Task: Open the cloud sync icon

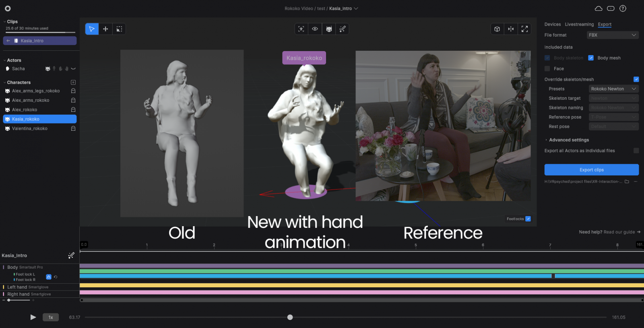Action: (x=599, y=8)
